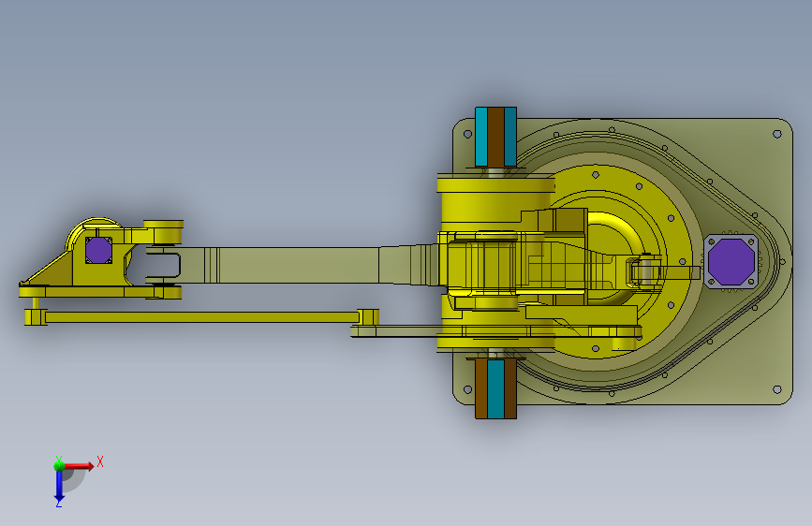The width and height of the screenshot is (812, 526).
Task: Select the teal and brown block above base
Action: 495,137
